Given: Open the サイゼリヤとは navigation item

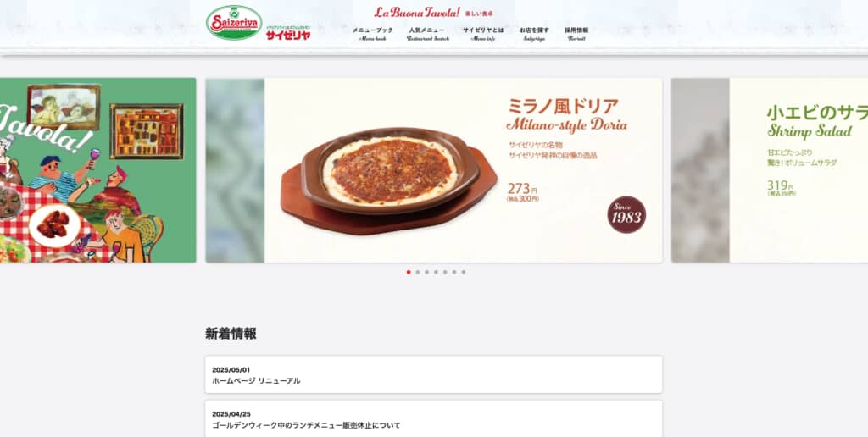Looking at the screenshot, I should pos(483,34).
